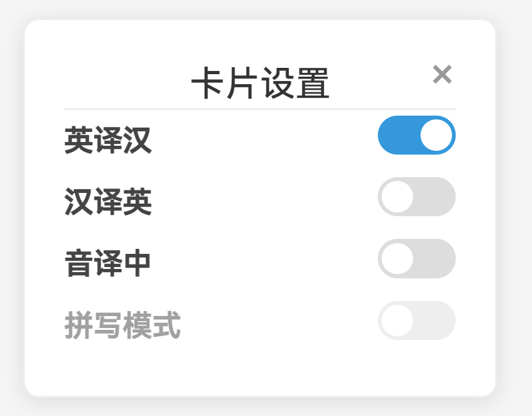532x416 pixels.
Task: Click the 英译汉 label text
Action: coord(108,140)
